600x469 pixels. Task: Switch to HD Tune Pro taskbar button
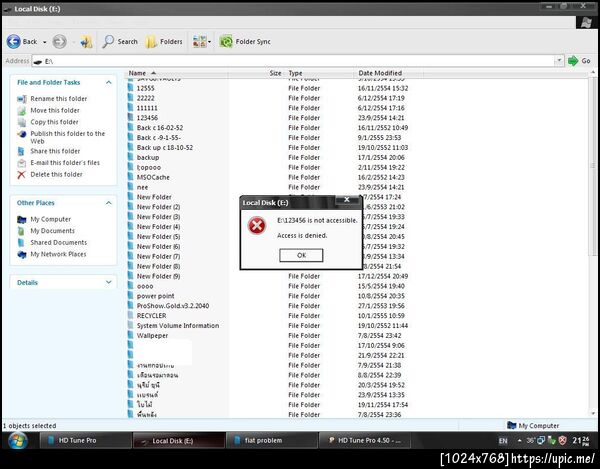(86, 440)
